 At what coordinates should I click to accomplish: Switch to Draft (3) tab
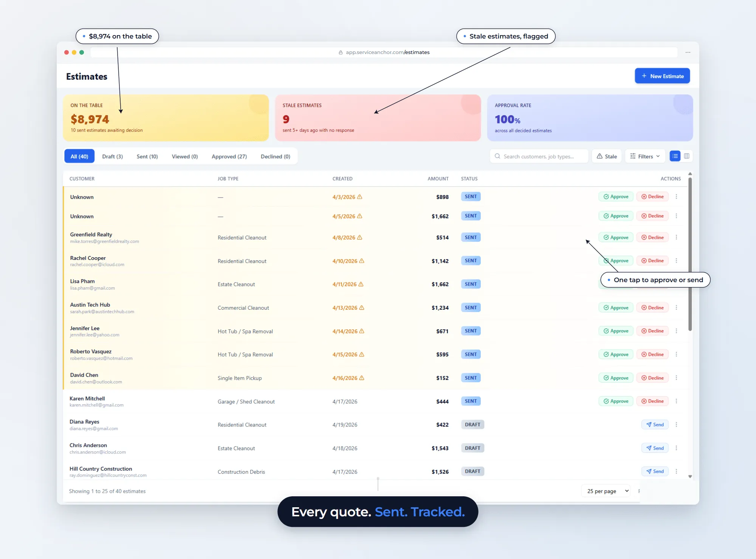pos(112,156)
